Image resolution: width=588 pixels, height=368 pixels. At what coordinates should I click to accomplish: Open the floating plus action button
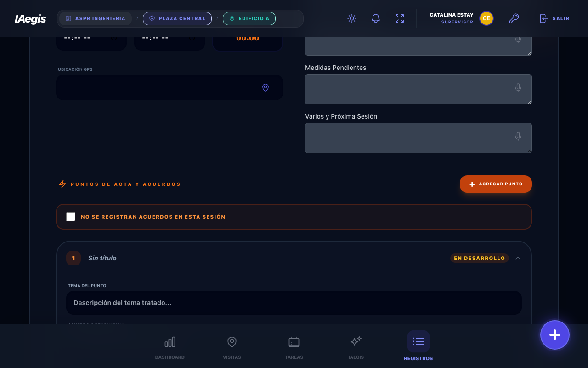pyautogui.click(x=555, y=335)
